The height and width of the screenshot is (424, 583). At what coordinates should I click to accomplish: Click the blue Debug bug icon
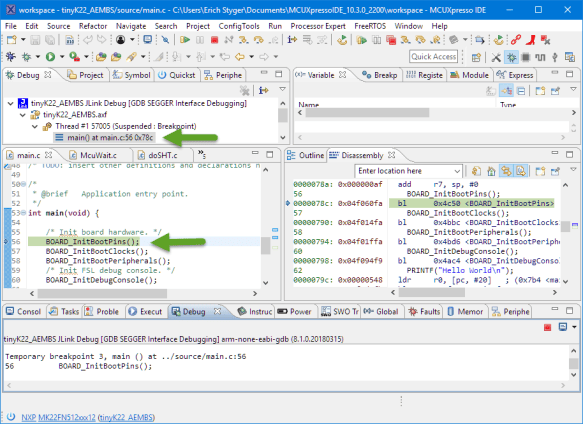tap(10, 57)
